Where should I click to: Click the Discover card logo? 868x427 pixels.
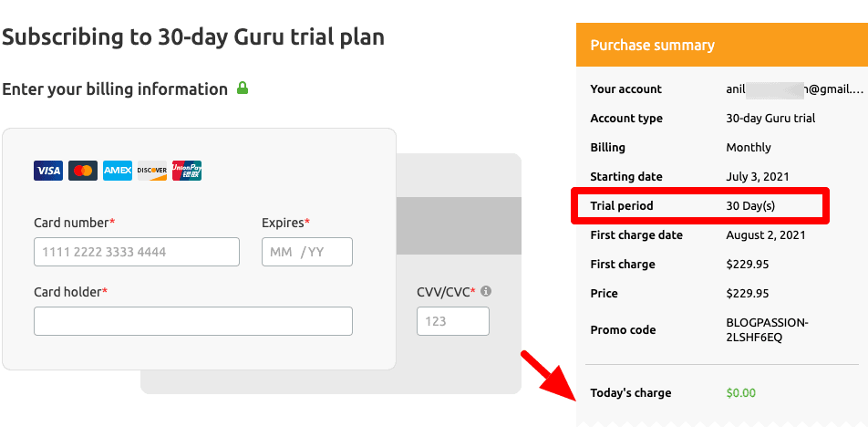(152, 171)
